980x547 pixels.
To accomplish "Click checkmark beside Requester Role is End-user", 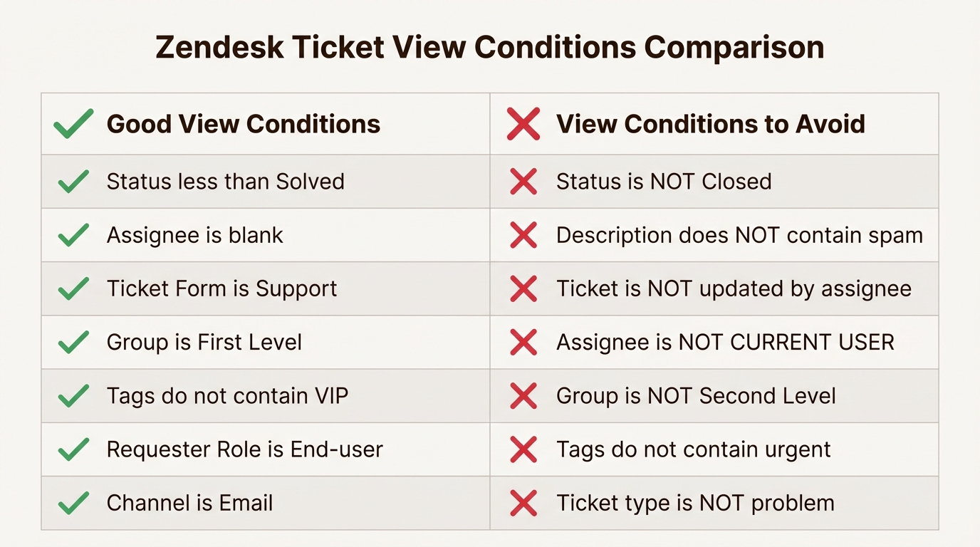I will point(73,449).
